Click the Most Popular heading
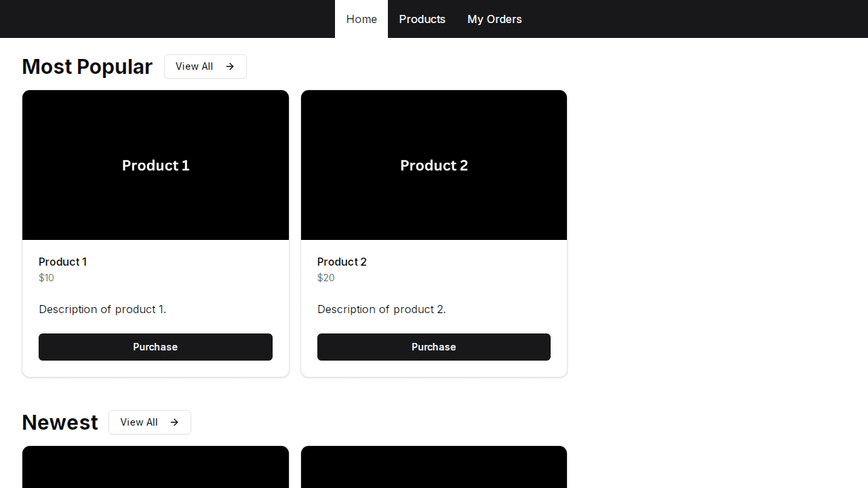This screenshot has width=868, height=488. point(87,66)
